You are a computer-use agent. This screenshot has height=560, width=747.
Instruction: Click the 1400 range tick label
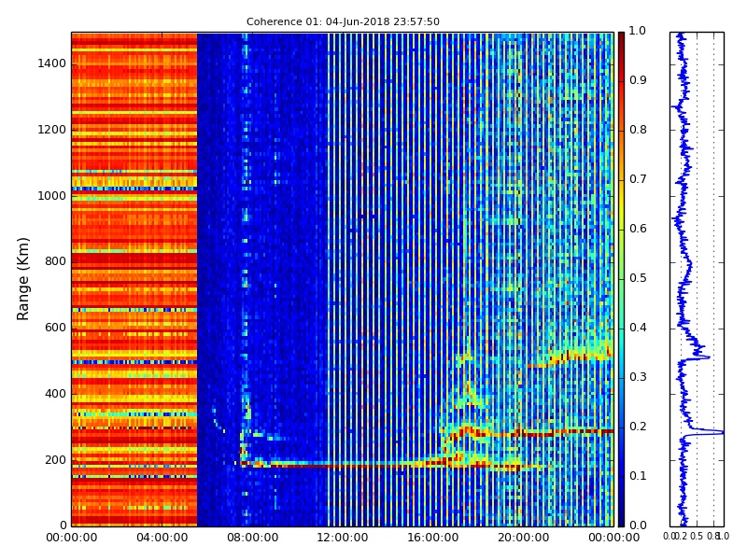tap(52, 63)
